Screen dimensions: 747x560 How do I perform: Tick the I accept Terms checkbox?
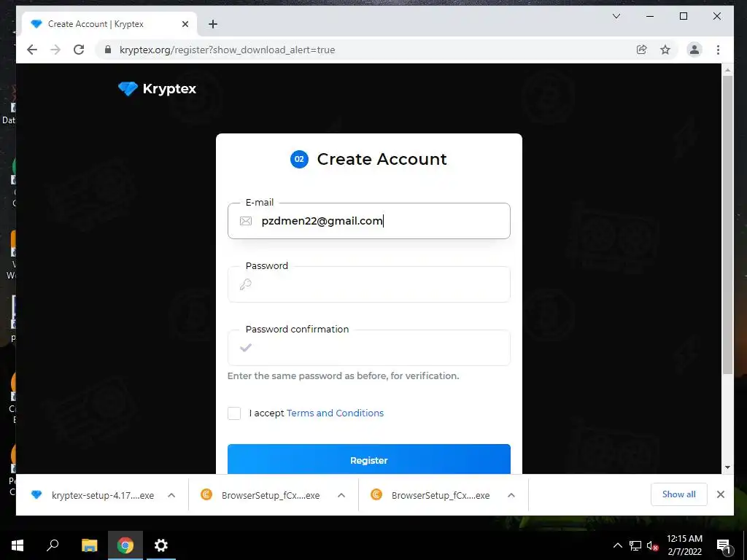(x=234, y=413)
